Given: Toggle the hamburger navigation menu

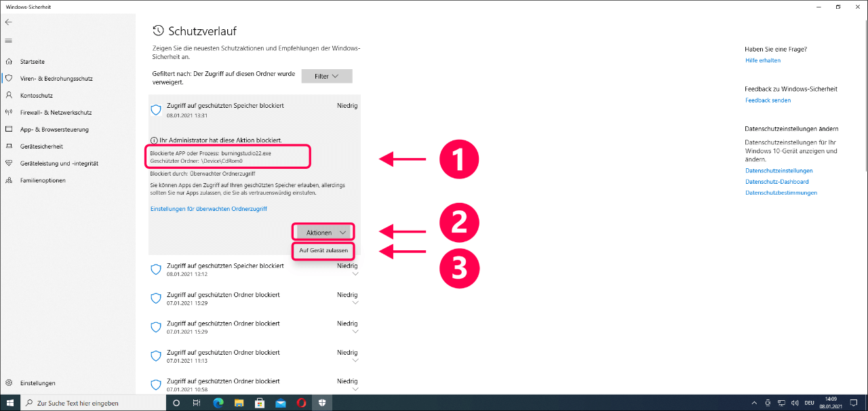Looking at the screenshot, I should click(8, 41).
